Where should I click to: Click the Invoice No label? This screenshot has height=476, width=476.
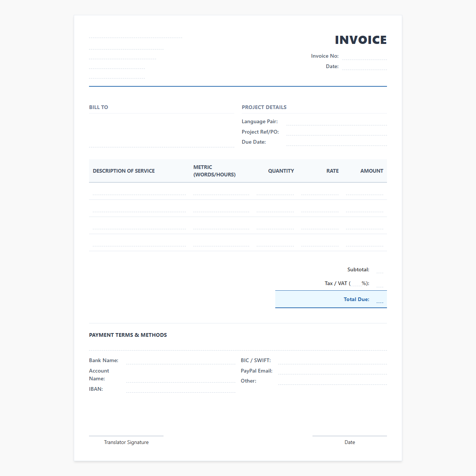pyautogui.click(x=325, y=56)
